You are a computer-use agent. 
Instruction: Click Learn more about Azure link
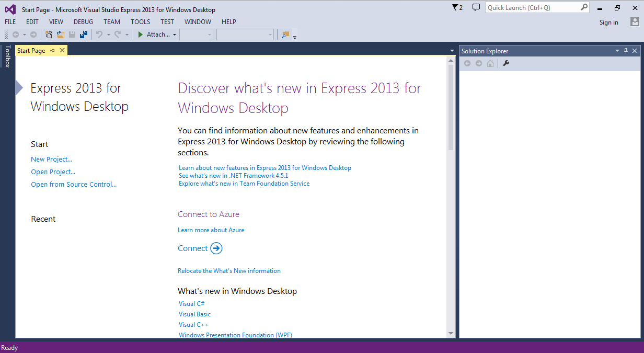tap(211, 230)
